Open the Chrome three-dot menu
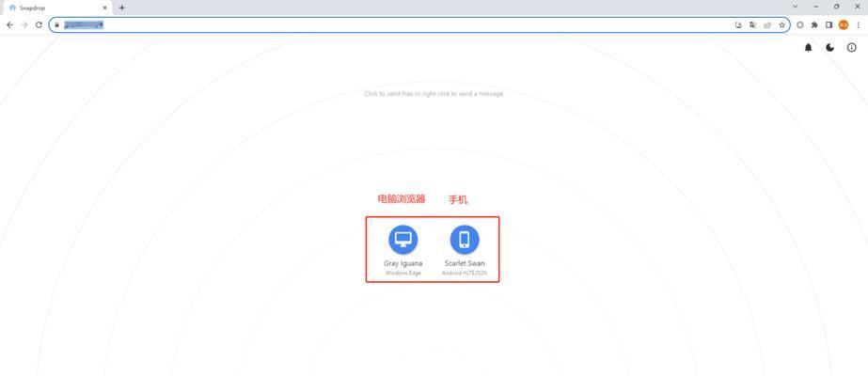Image resolution: width=868 pixels, height=376 pixels. coord(858,24)
